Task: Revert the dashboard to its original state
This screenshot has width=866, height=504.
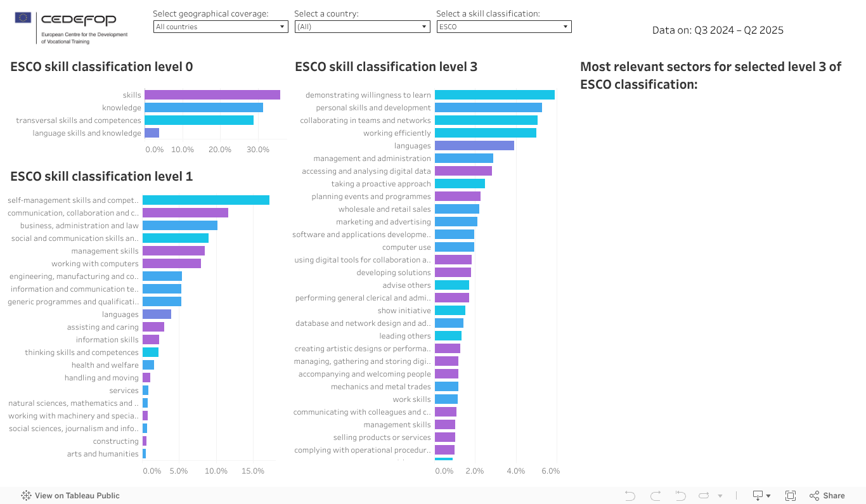Action: tap(680, 495)
